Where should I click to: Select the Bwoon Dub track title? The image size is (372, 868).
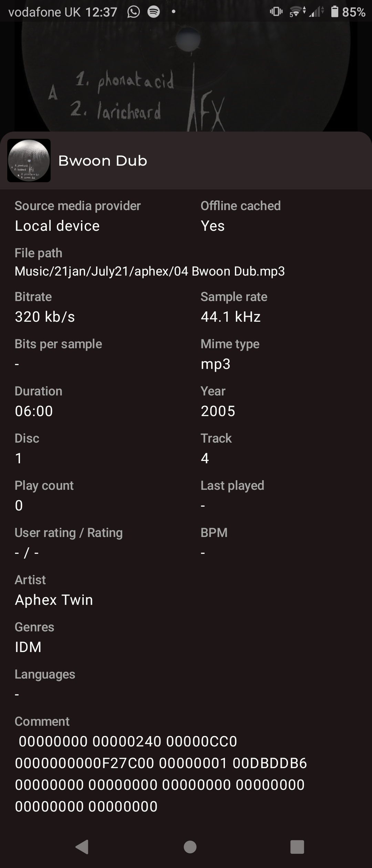[103, 161]
